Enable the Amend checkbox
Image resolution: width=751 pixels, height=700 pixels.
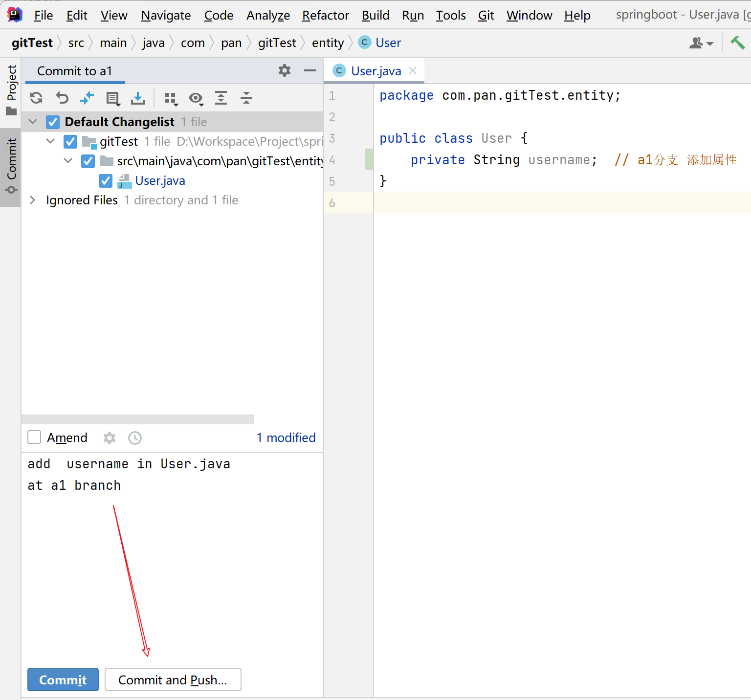[x=34, y=437]
